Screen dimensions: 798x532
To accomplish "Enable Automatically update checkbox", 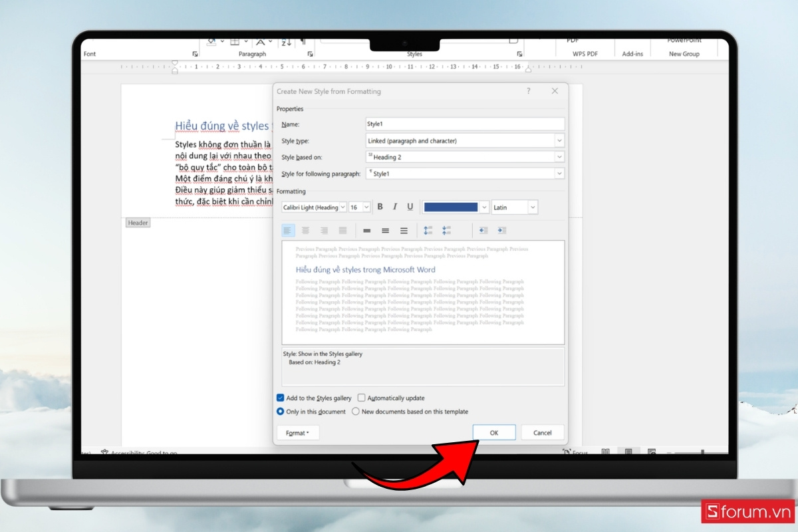I will (x=362, y=398).
